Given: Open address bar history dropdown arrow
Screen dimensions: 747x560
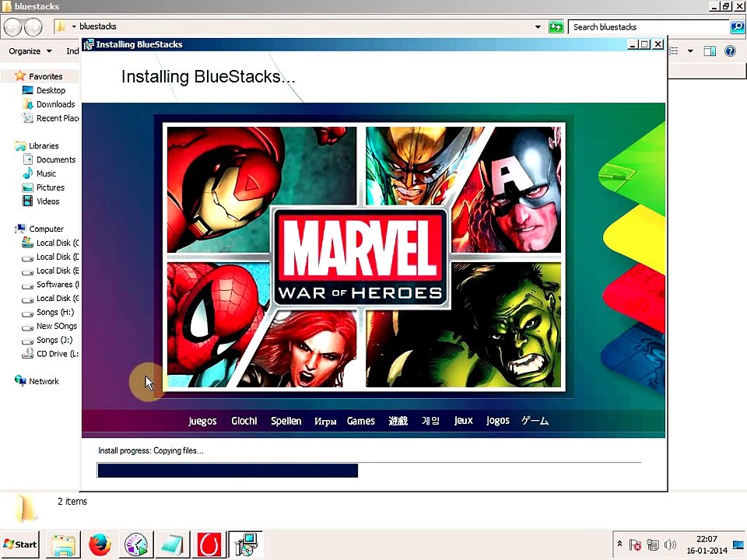Looking at the screenshot, I should point(538,26).
